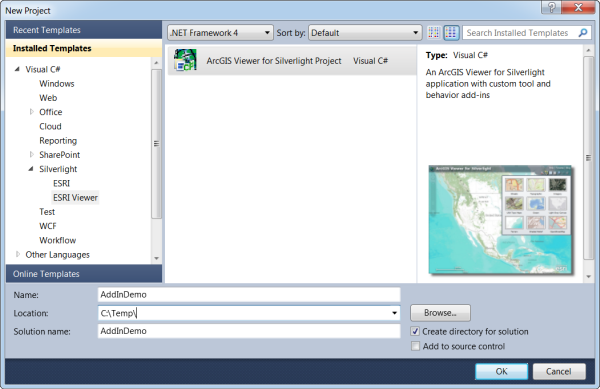Select the WCF template category
The image size is (600, 389).
point(48,226)
